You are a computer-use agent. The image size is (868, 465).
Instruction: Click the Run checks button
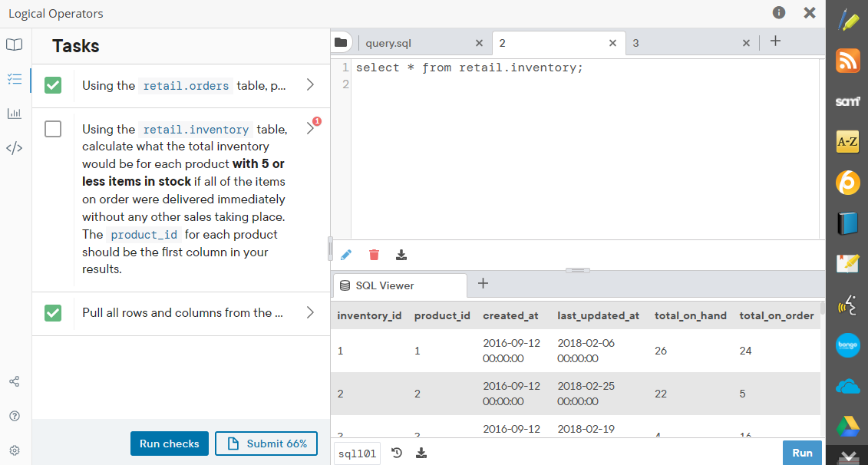pyautogui.click(x=169, y=444)
